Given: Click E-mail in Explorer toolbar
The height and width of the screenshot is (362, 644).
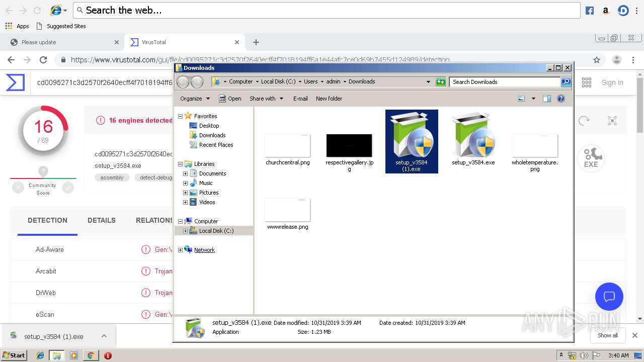Looking at the screenshot, I should pyautogui.click(x=300, y=99).
